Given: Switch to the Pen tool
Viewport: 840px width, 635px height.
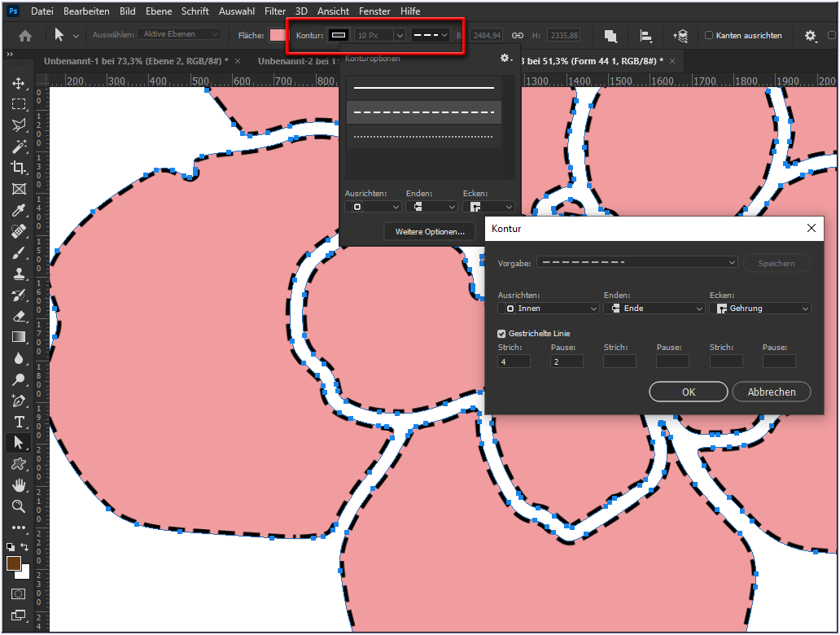Looking at the screenshot, I should point(18,401).
